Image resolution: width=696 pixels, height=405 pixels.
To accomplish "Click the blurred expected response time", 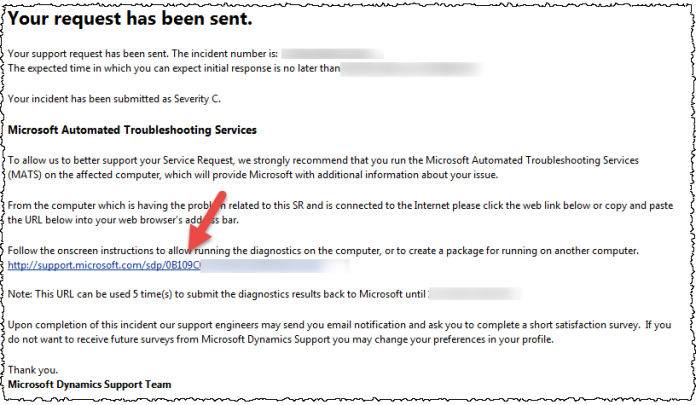I will (x=412, y=69).
